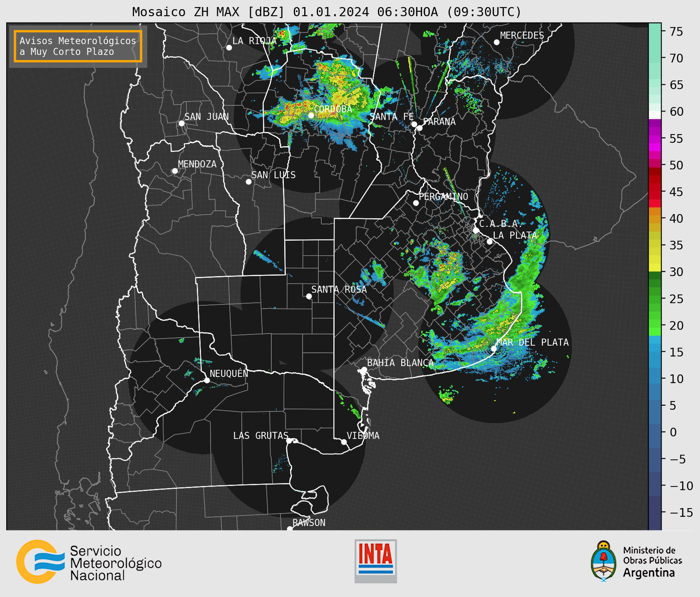Click the LA PLATA city marker dot
700x597 pixels.
(x=490, y=242)
